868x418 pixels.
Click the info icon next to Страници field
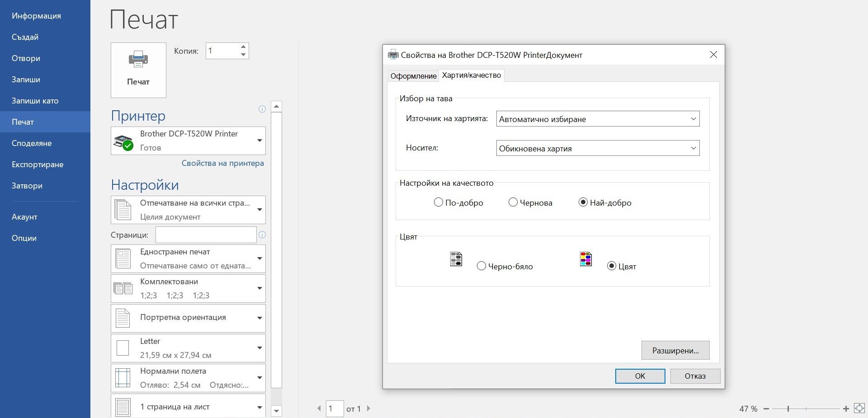[262, 235]
